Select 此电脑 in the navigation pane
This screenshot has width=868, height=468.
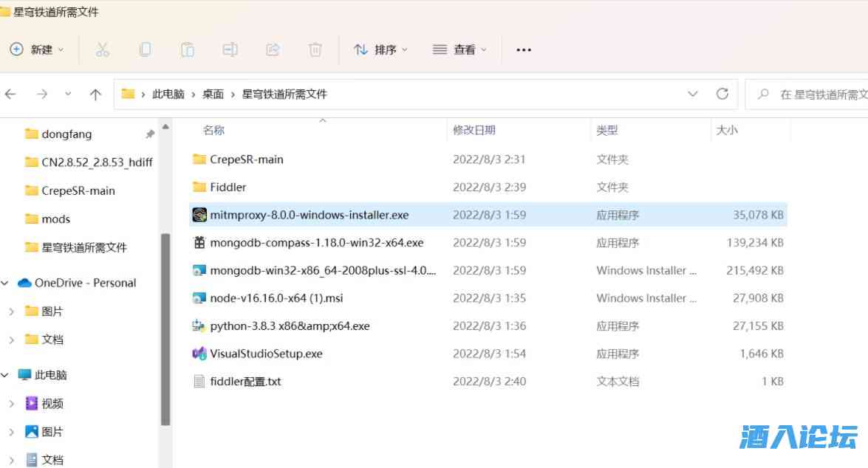(43, 375)
